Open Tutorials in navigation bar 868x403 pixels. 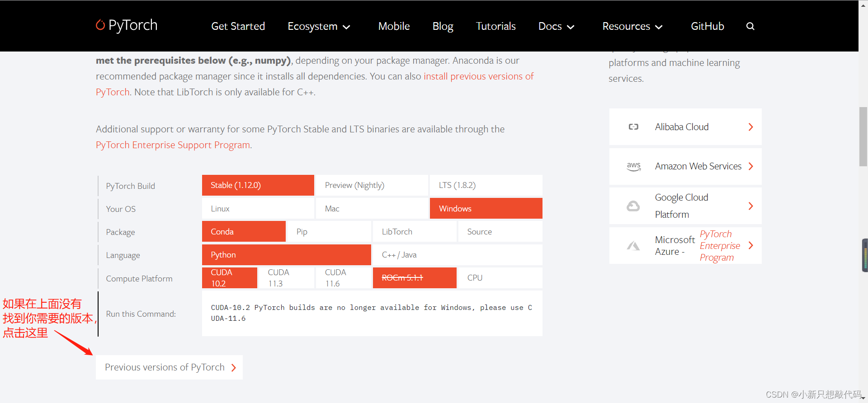(495, 26)
